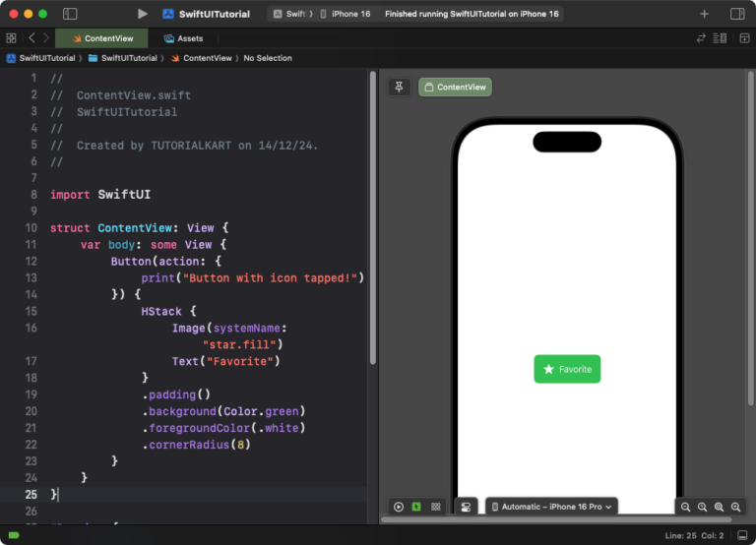Zoom out the canvas preview

685,507
